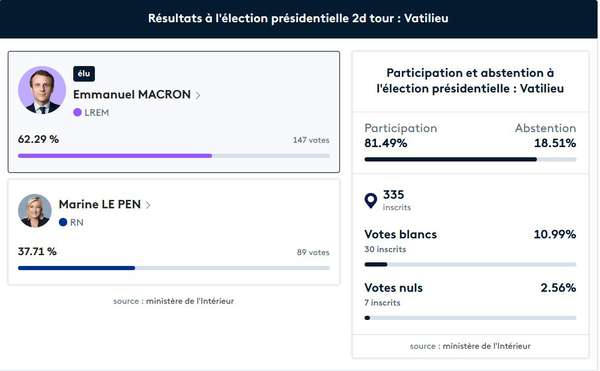Image resolution: width=600 pixels, height=371 pixels.
Task: Click the Résultats à l'élection présidentielle header
Action: tap(298, 18)
